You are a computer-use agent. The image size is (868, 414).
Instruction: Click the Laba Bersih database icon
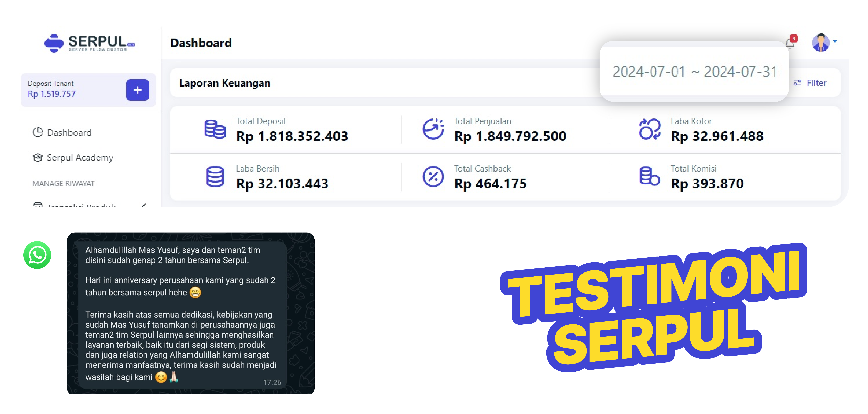pos(215,176)
